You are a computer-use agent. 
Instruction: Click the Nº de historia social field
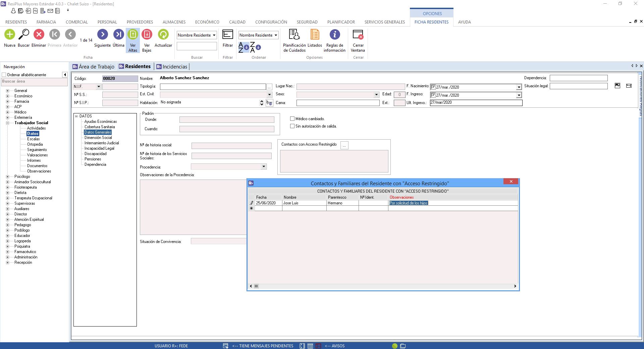(x=231, y=146)
